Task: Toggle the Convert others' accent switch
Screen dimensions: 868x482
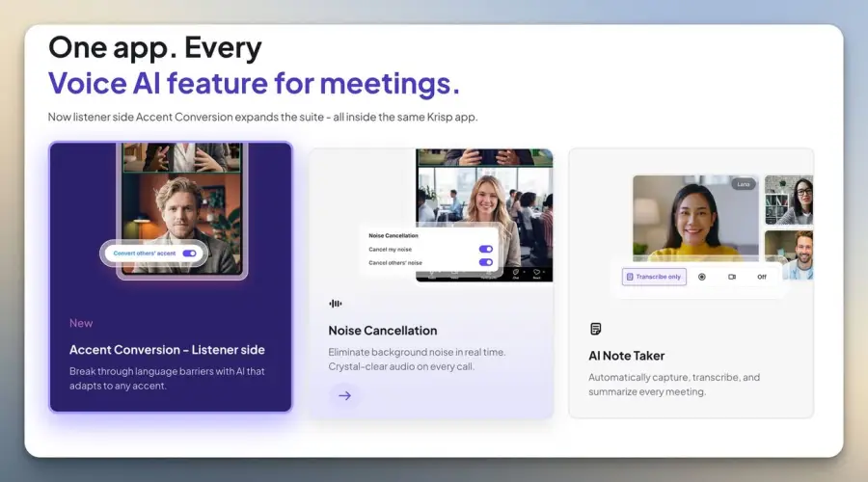Action: click(189, 254)
